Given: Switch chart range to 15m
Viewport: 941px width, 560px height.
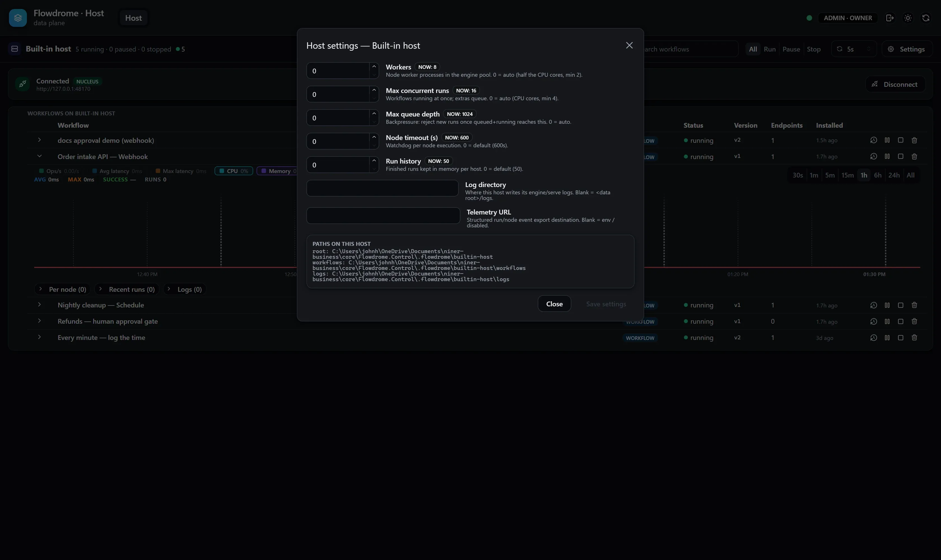Looking at the screenshot, I should click(x=847, y=175).
